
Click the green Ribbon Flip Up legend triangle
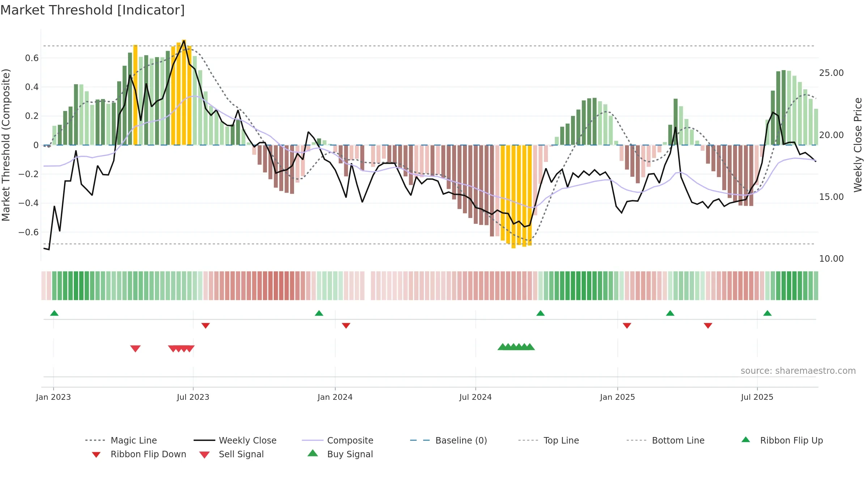click(746, 440)
